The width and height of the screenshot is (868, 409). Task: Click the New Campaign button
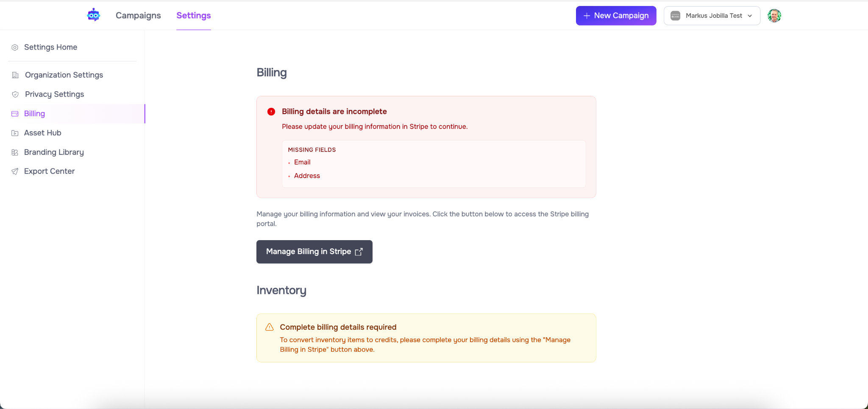click(615, 16)
